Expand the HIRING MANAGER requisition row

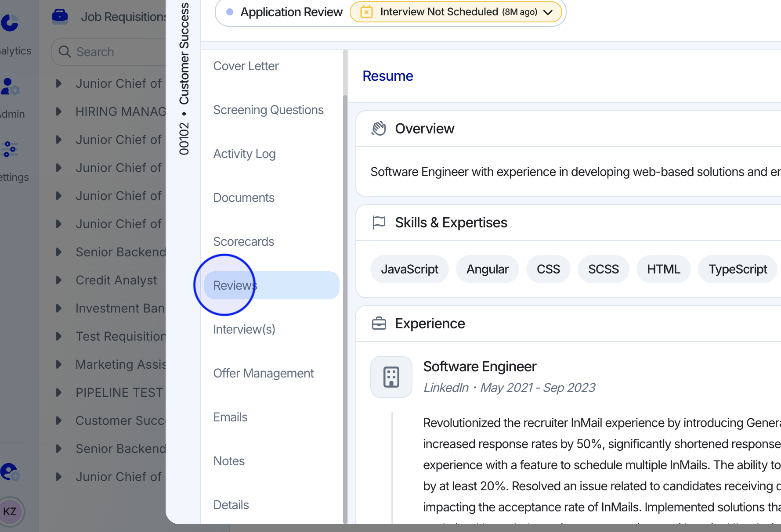59,111
